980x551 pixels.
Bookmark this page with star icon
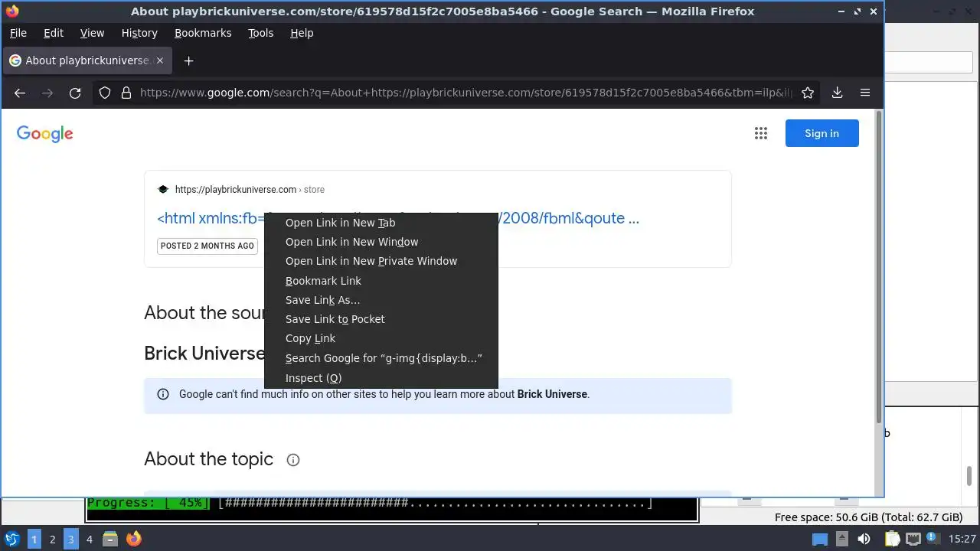coord(807,93)
